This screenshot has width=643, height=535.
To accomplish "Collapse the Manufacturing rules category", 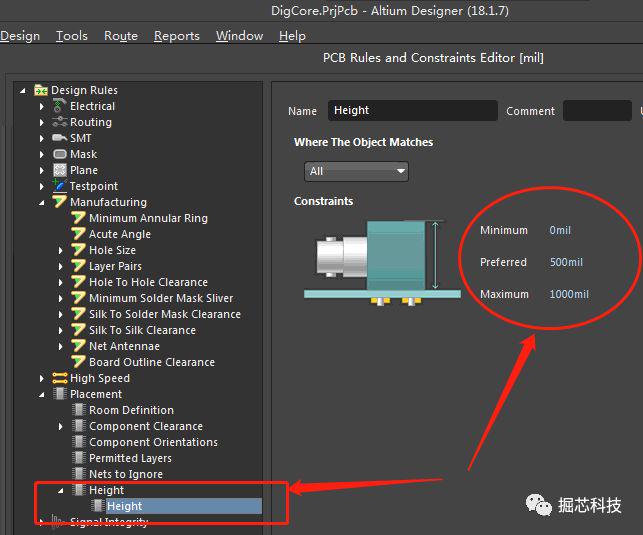I will [41, 203].
